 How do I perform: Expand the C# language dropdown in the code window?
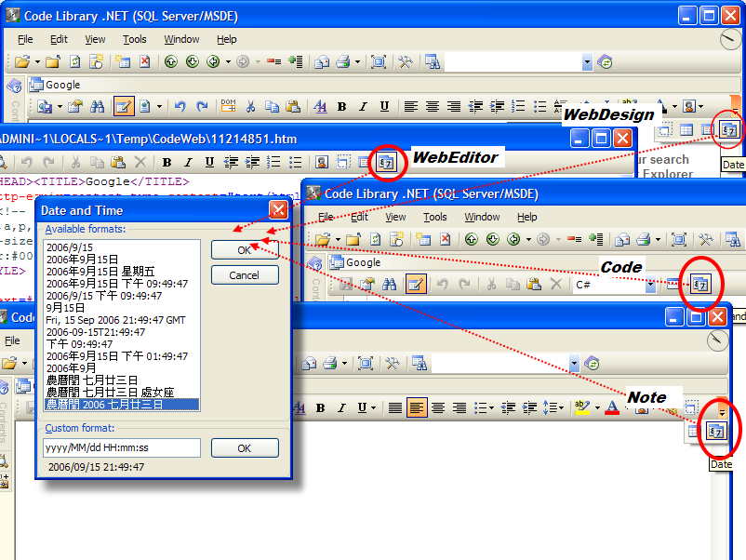(650, 285)
